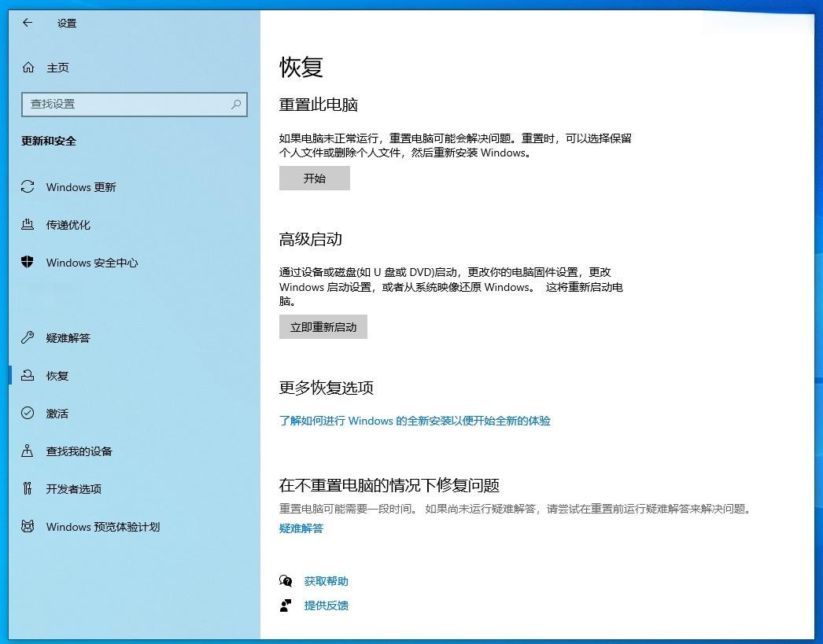Image resolution: width=823 pixels, height=644 pixels.
Task: Open 疑难解答 link under 修复问题 section
Action: pyautogui.click(x=301, y=528)
